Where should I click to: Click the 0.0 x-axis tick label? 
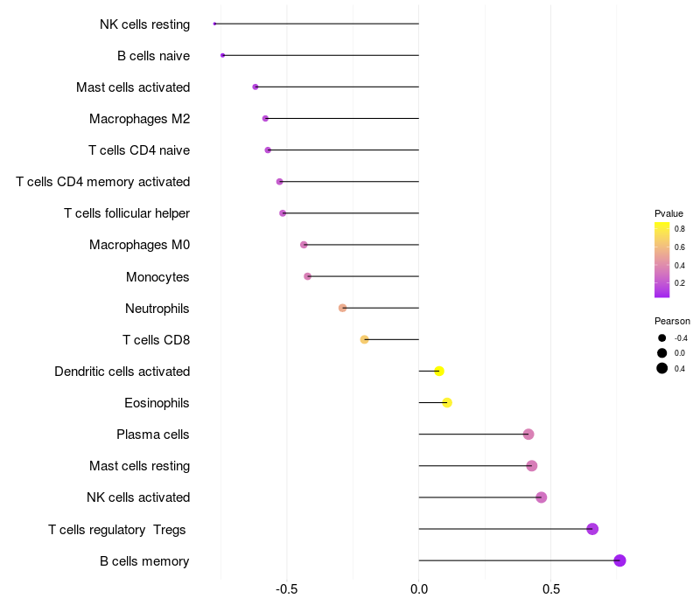pyautogui.click(x=419, y=589)
